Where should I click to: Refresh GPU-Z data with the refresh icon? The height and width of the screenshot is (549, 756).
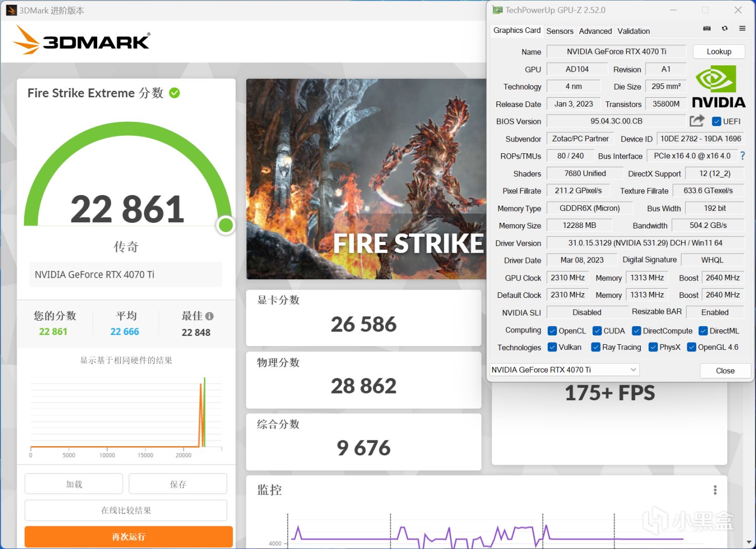click(725, 28)
